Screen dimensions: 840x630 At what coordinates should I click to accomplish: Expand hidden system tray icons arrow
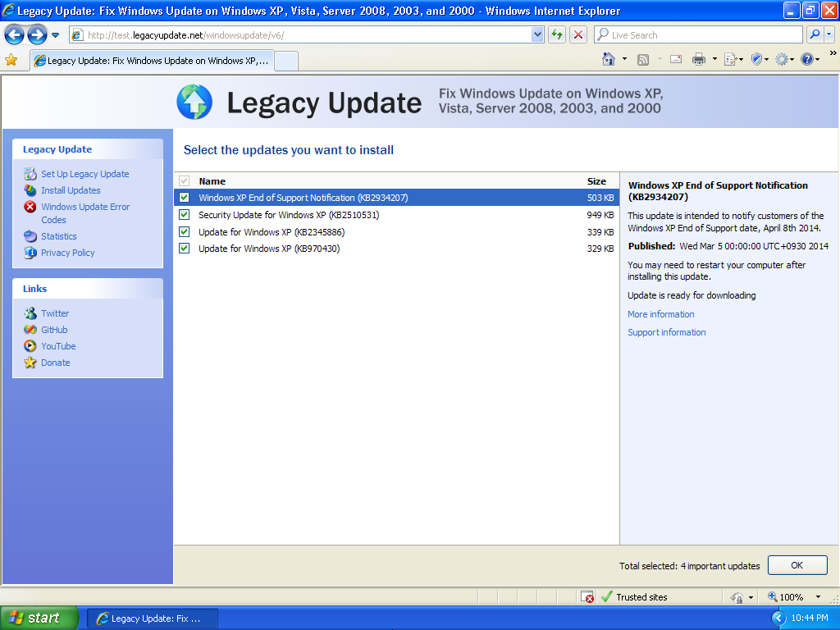click(778, 619)
